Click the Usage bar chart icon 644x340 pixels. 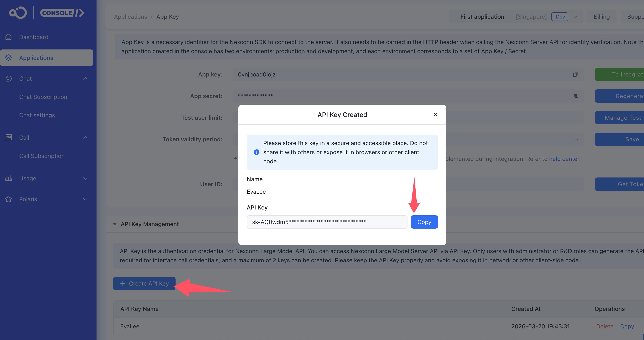pyautogui.click(x=9, y=178)
